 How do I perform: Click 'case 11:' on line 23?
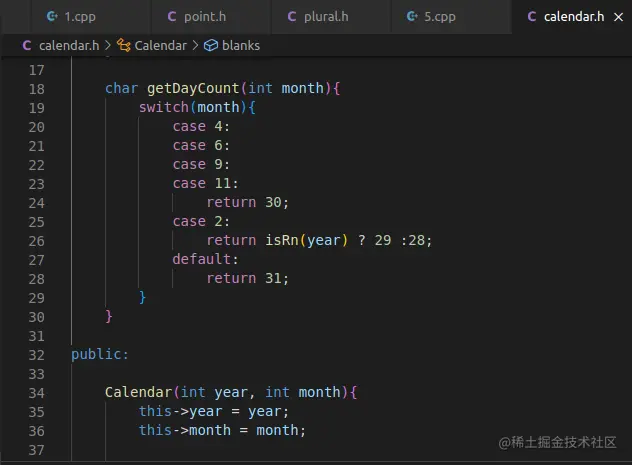206,183
